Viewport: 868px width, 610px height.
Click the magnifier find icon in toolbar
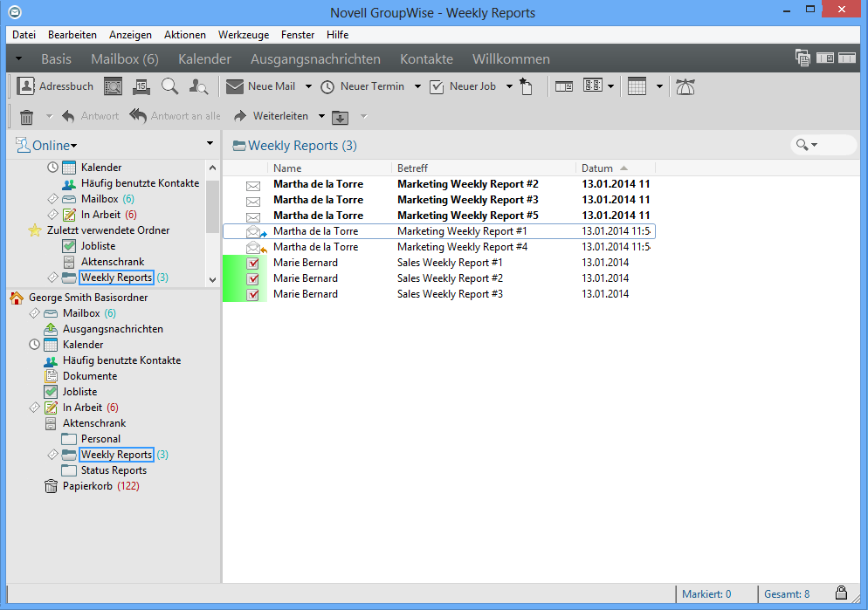170,86
